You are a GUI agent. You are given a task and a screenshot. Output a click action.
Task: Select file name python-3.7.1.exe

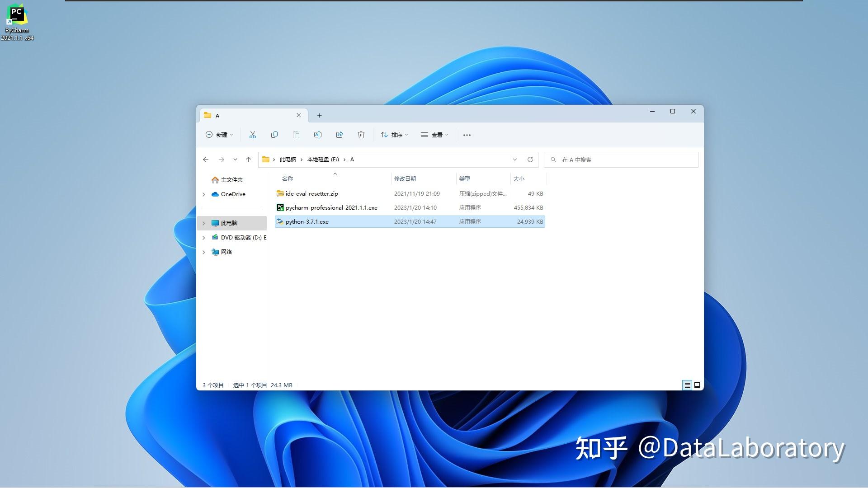coord(307,221)
